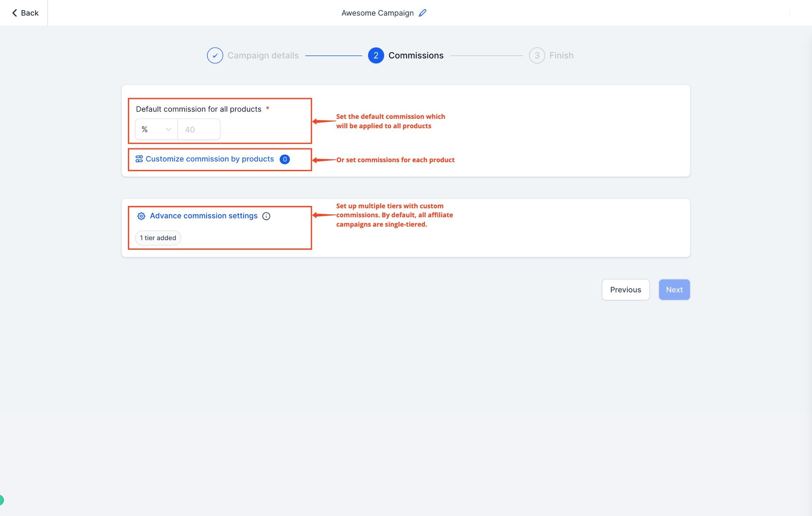Viewport: 812px width, 516px height.
Task: Click the default commission value input field
Action: tap(199, 129)
